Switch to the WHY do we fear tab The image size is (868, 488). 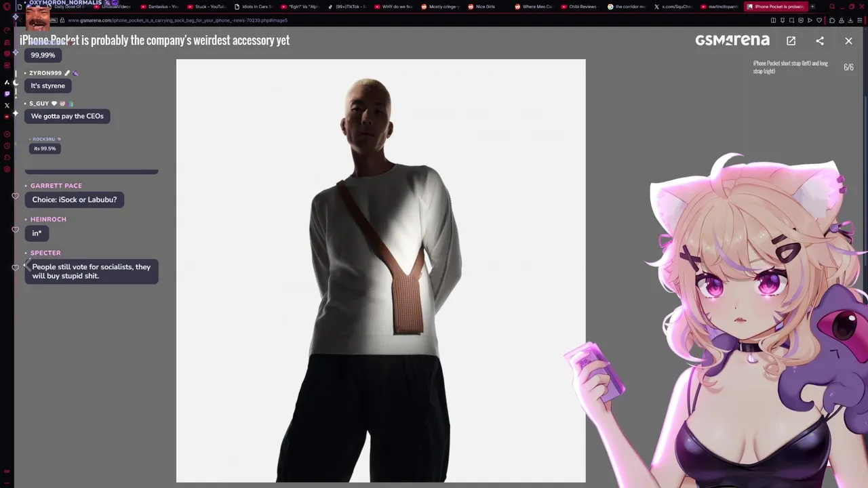(395, 7)
